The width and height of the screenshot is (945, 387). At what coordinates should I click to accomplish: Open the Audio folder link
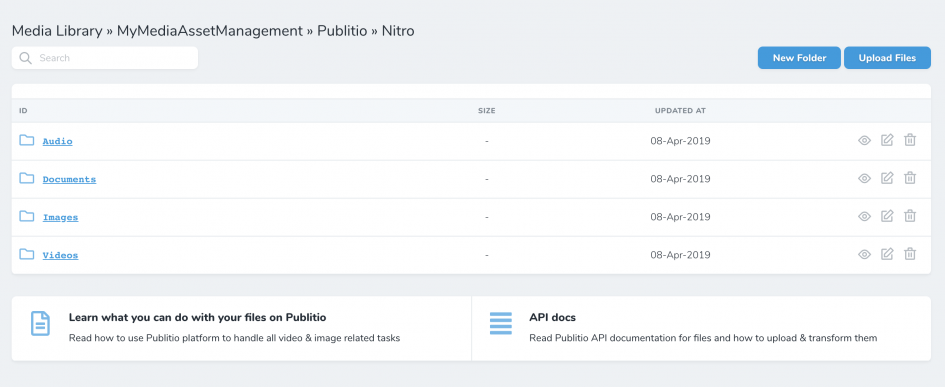coord(57,141)
